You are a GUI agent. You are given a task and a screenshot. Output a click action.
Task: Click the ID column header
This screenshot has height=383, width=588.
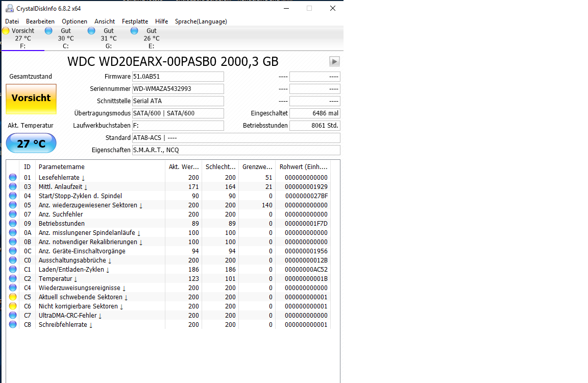pos(28,167)
